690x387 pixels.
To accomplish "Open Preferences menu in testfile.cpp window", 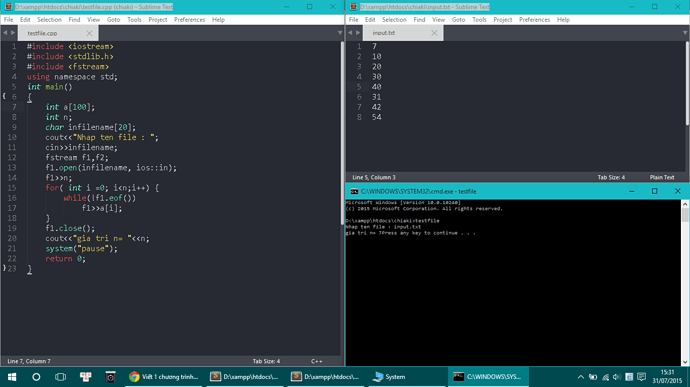I will coord(189,20).
